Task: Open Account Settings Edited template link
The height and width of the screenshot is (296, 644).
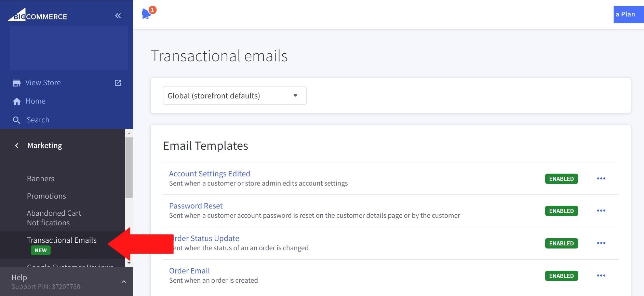Action: [210, 174]
